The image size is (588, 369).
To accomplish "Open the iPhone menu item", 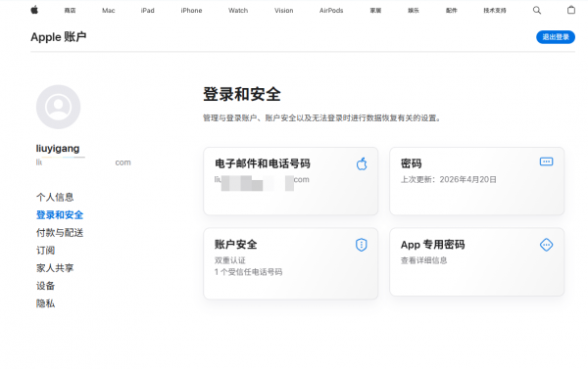I will pos(191,11).
